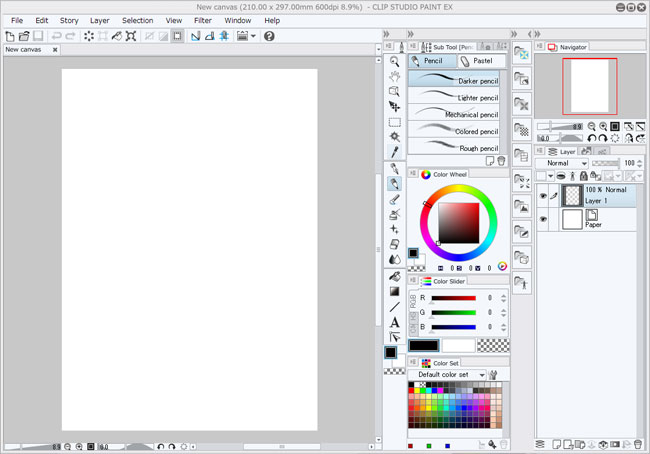Viewport: 650px width, 454px height.
Task: Click the Help question mark icon
Action: [x=269, y=36]
